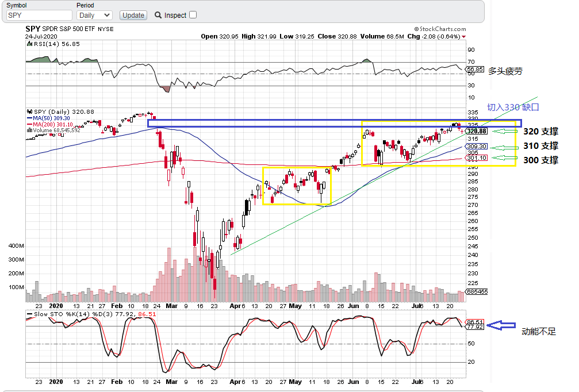The width and height of the screenshot is (579, 392).
Task: Click the 77.92 stochastic %K tag
Action: click(475, 326)
